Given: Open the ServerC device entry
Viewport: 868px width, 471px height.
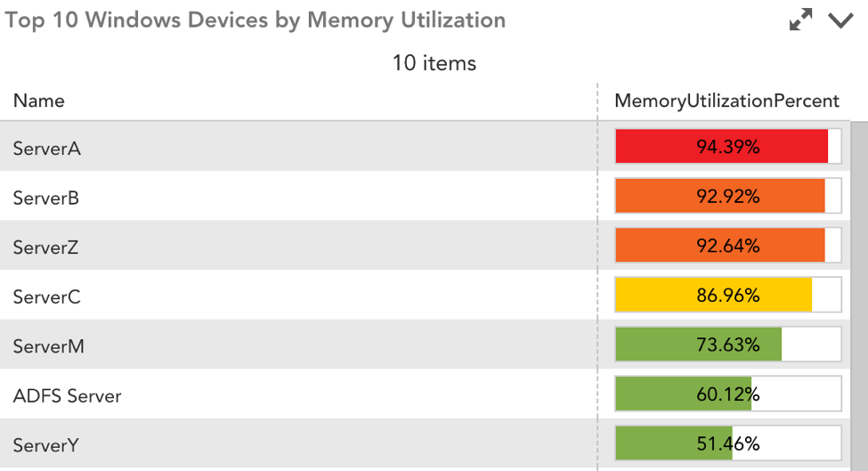Looking at the screenshot, I should pos(47,296).
